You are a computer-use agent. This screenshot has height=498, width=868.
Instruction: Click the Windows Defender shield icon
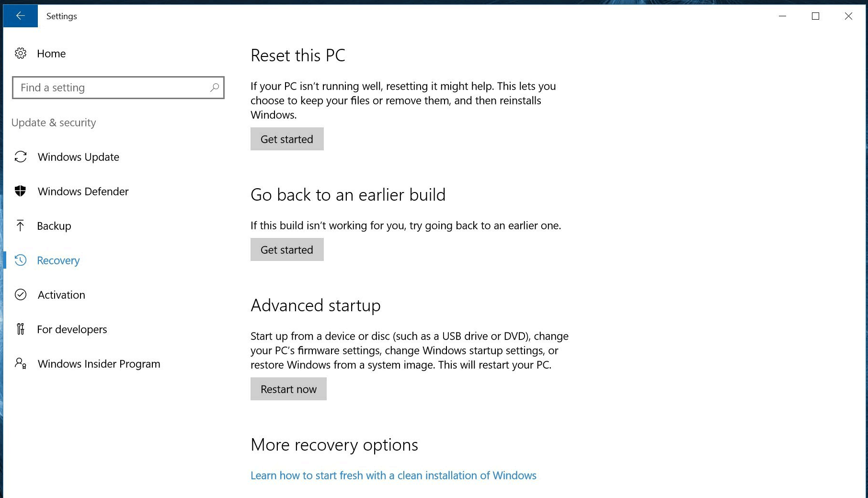[21, 191]
